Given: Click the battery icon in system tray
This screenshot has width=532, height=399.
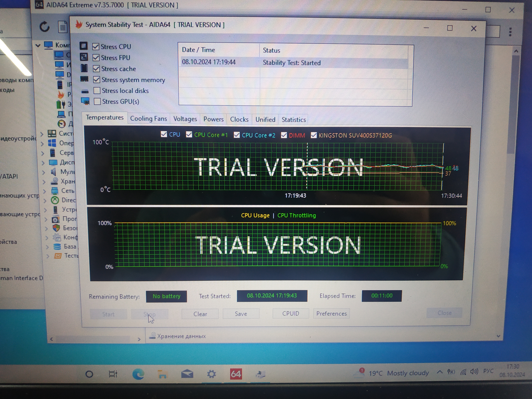Looking at the screenshot, I should (x=451, y=372).
